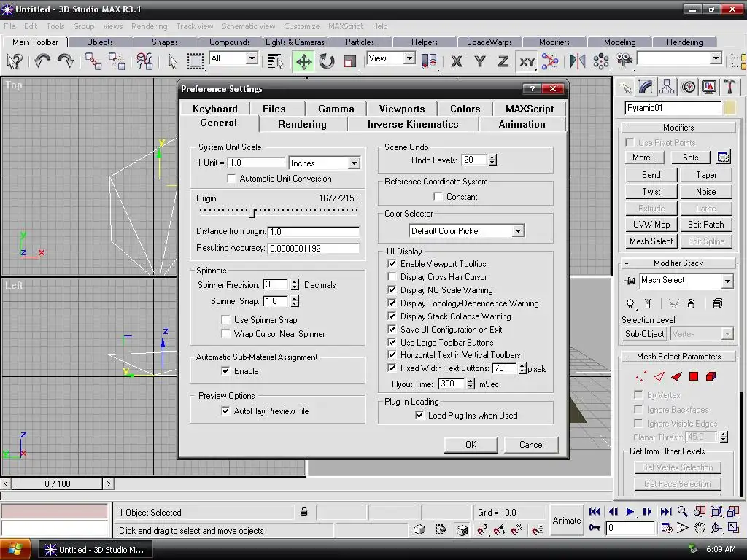Go to Start of animation
This screenshot has width=747, height=560.
pyautogui.click(x=595, y=511)
